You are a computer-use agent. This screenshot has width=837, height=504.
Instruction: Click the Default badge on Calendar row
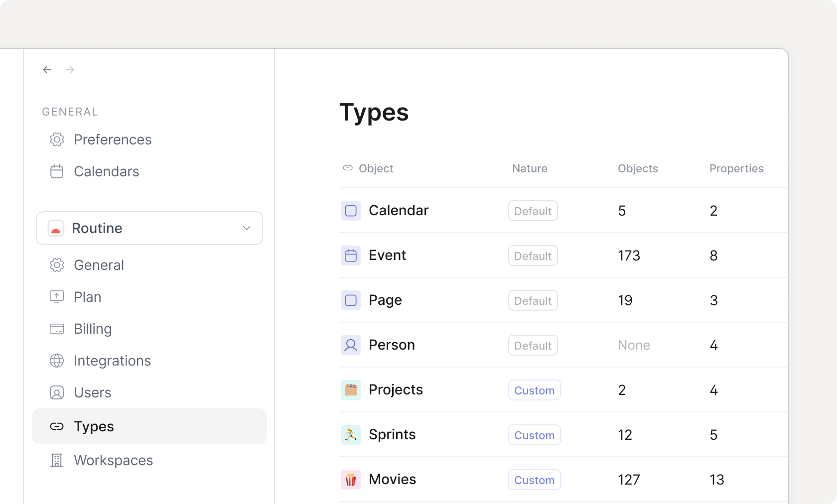[x=532, y=211]
